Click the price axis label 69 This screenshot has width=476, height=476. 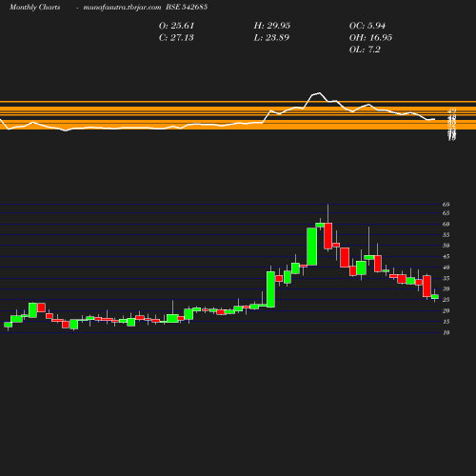click(446, 205)
